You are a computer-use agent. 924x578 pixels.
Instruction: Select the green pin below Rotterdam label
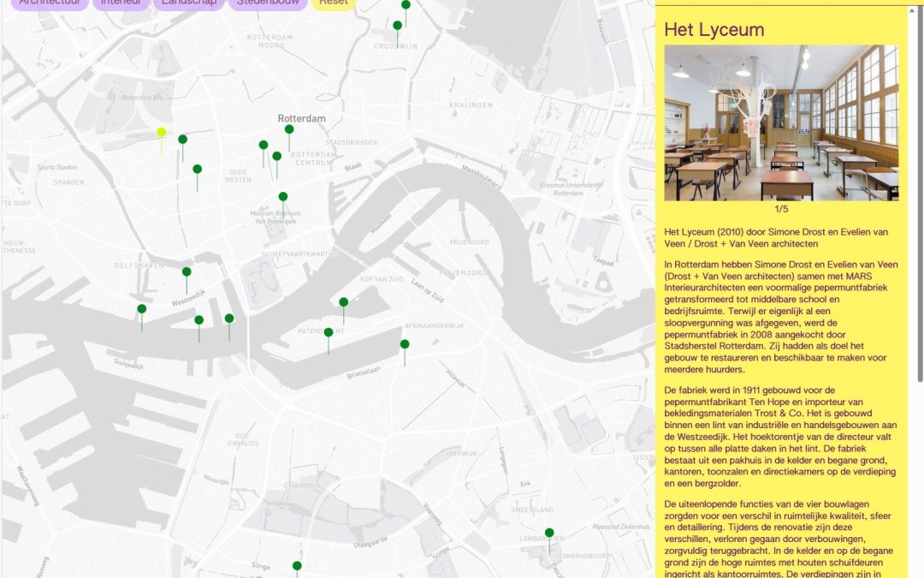289,130
